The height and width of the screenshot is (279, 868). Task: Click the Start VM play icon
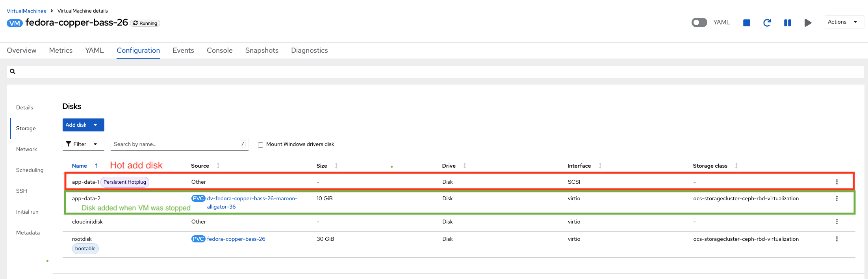click(808, 23)
